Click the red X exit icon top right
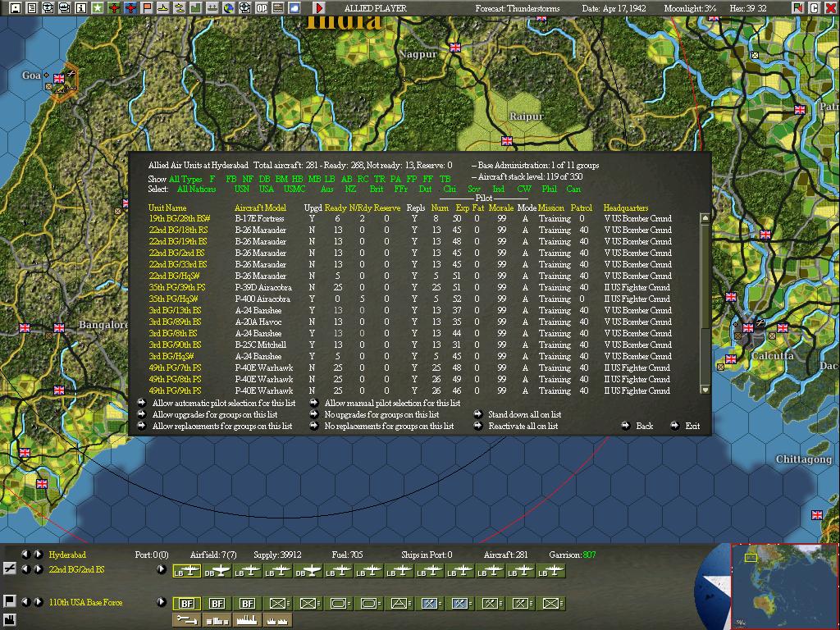Image resolution: width=840 pixels, height=630 pixels. 830,7
